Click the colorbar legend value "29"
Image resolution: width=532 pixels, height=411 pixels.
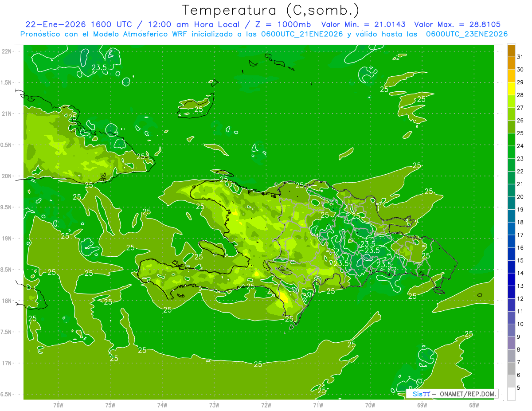(x=520, y=82)
